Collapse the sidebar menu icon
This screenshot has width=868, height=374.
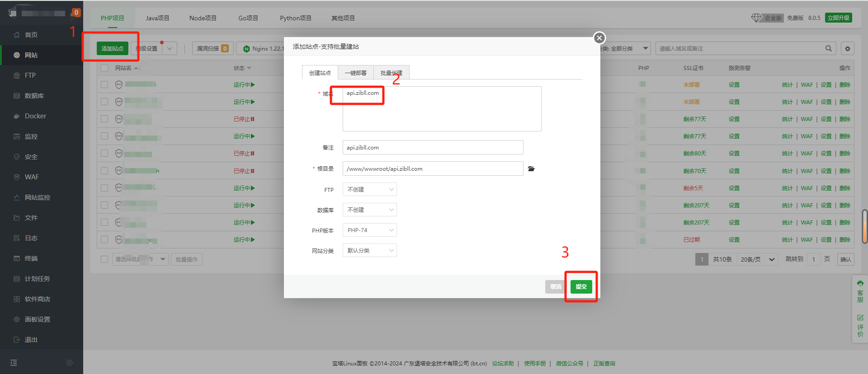point(14,363)
